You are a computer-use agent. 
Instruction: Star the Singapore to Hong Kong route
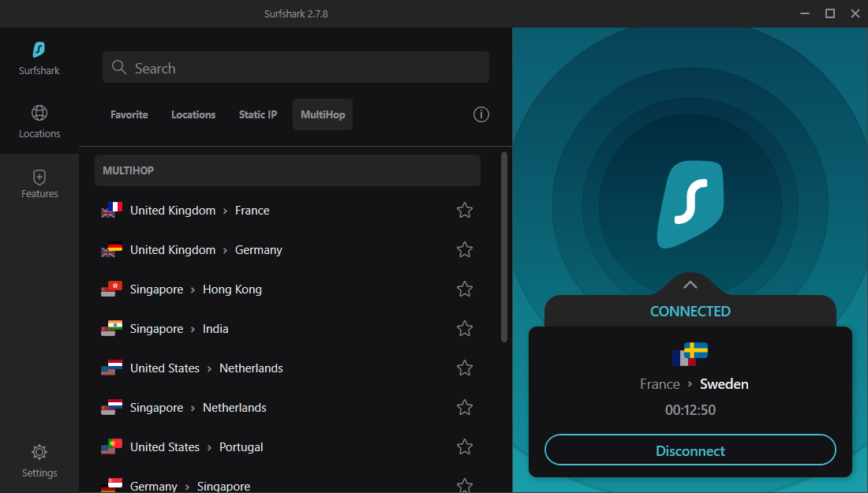tap(465, 289)
